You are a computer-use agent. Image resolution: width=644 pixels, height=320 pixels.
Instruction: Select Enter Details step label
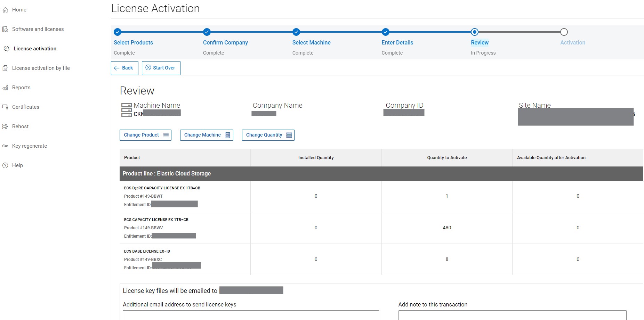pyautogui.click(x=397, y=42)
